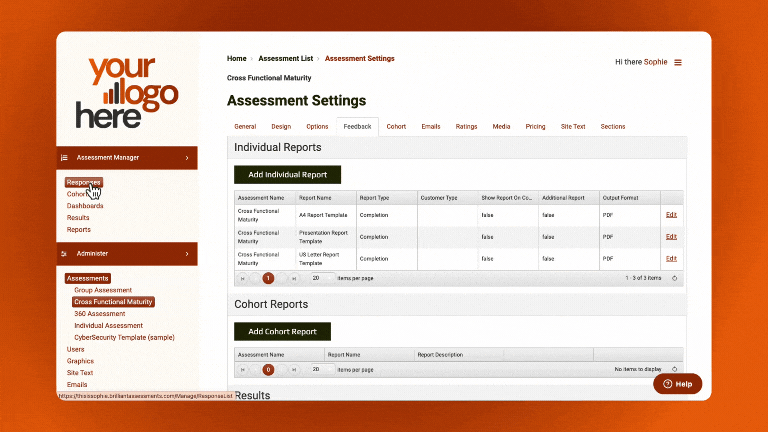Open Dashboards in sidebar

tap(85, 206)
